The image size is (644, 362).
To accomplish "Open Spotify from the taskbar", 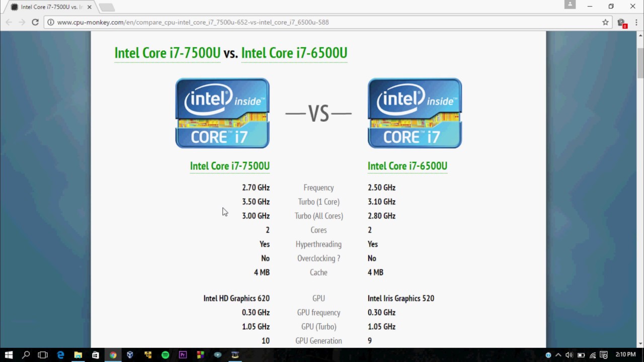I will (x=165, y=355).
